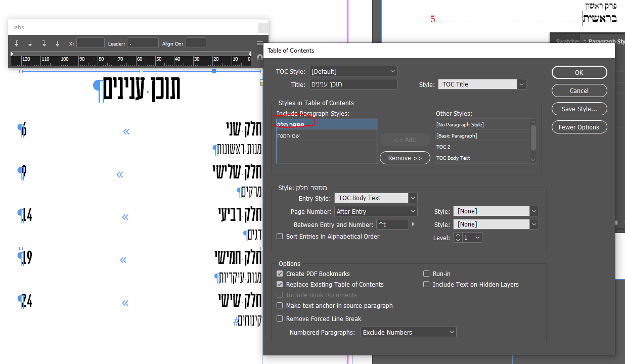The image size is (625, 364).
Task: Select 'שם המנה' in Include Paragraph Styles
Action: coord(327,135)
